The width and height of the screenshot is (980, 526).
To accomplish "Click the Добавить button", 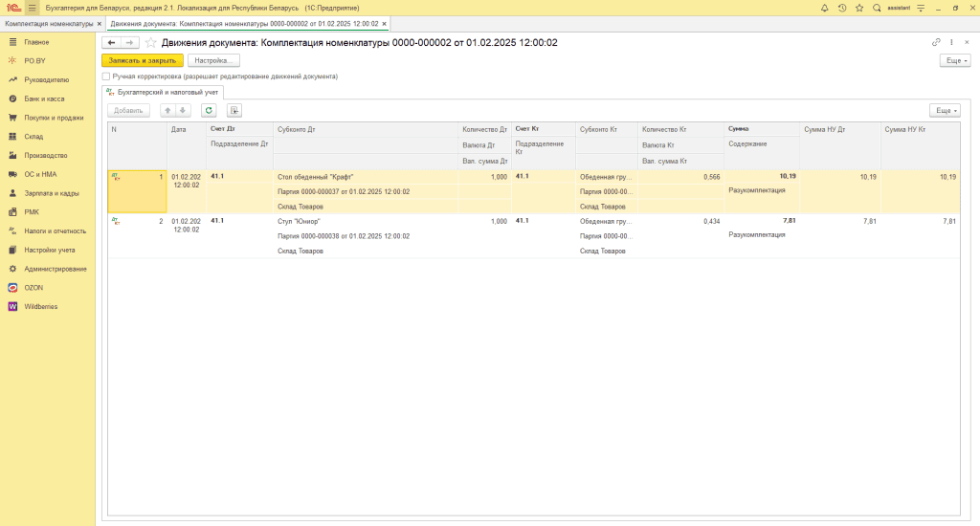I will (x=128, y=111).
